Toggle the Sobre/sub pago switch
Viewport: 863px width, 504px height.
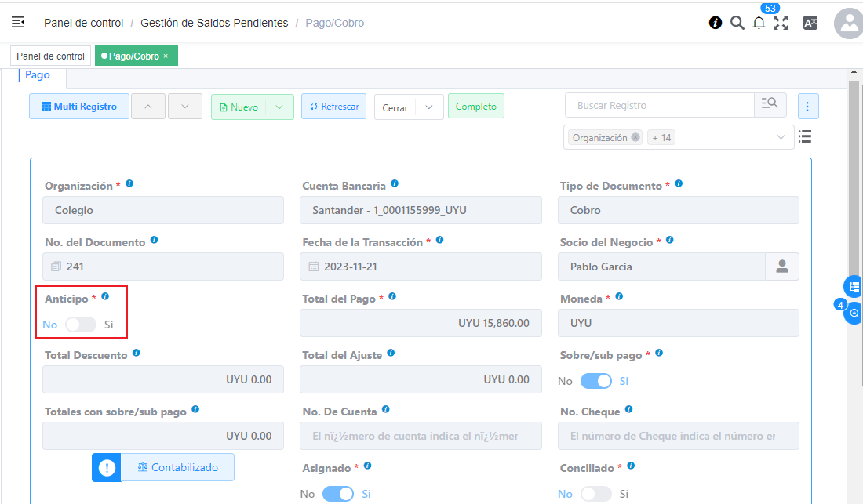(595, 381)
